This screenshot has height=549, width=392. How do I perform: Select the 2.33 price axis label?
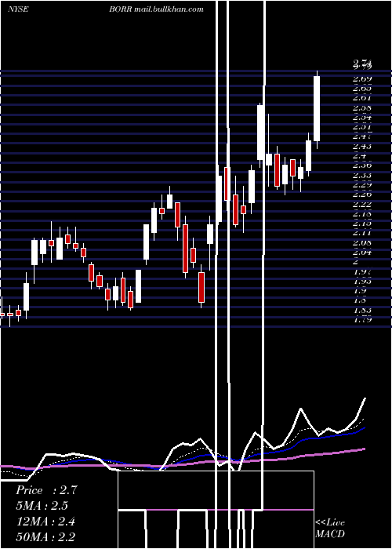click(362, 175)
